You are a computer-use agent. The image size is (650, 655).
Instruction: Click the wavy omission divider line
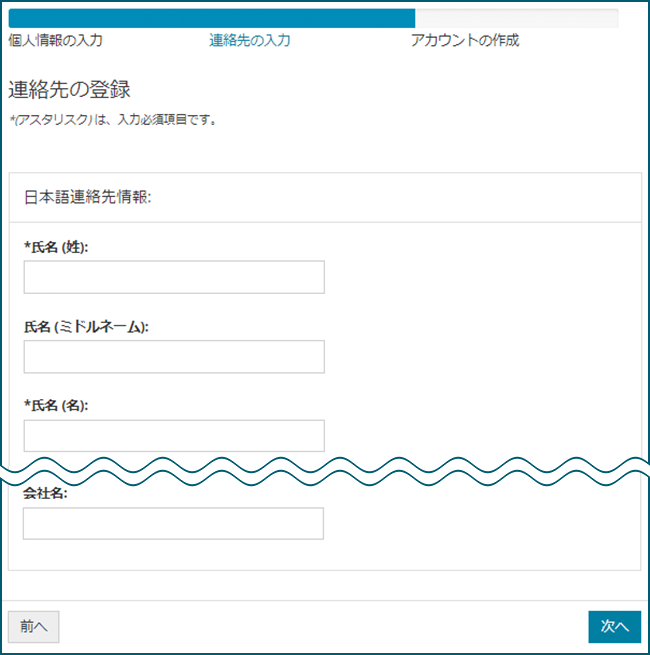[325, 471]
